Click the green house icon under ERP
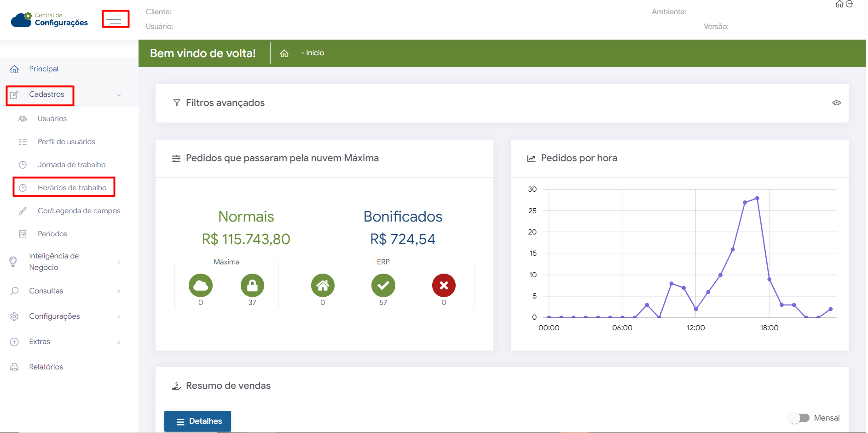Image resolution: width=868 pixels, height=433 pixels. click(x=323, y=286)
